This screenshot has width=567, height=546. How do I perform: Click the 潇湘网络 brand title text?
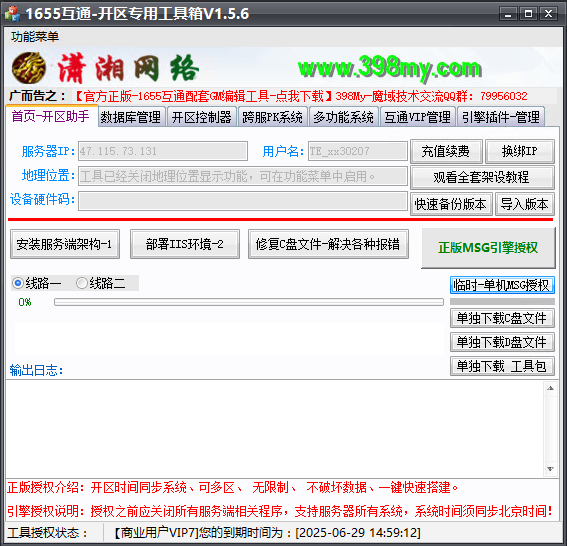click(128, 68)
